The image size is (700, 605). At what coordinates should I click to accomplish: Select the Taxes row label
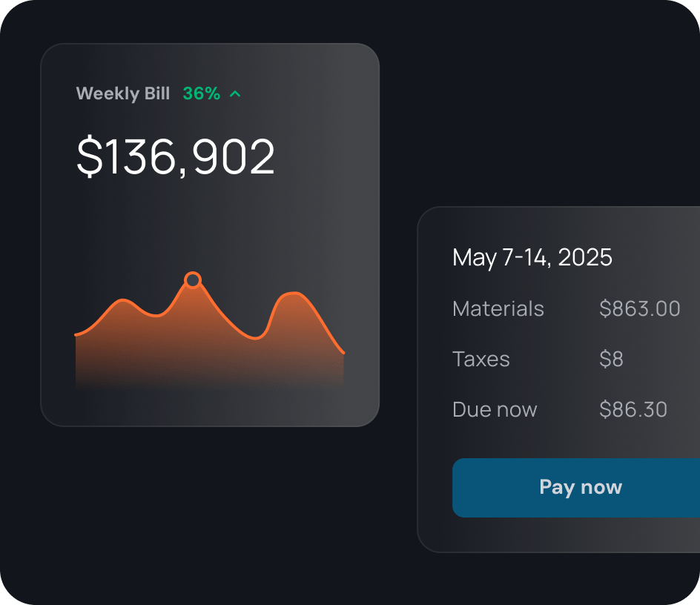[x=481, y=359]
